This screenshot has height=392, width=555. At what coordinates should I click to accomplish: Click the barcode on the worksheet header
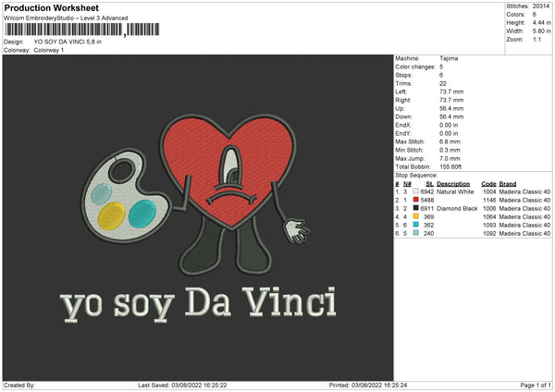[81, 30]
